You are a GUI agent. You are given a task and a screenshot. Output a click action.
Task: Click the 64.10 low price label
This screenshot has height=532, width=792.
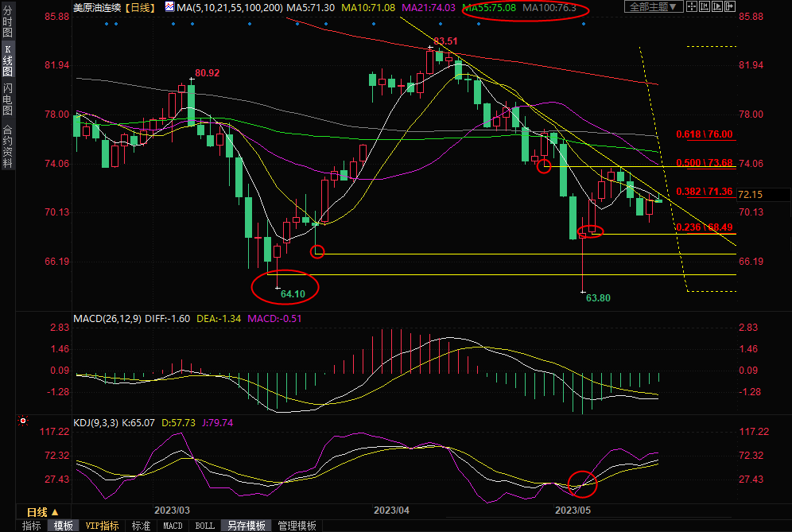(293, 293)
